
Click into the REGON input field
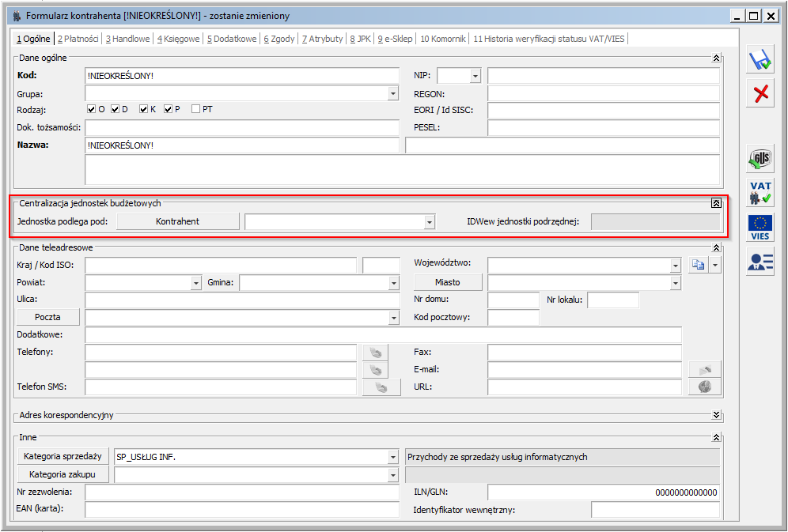coord(603,93)
